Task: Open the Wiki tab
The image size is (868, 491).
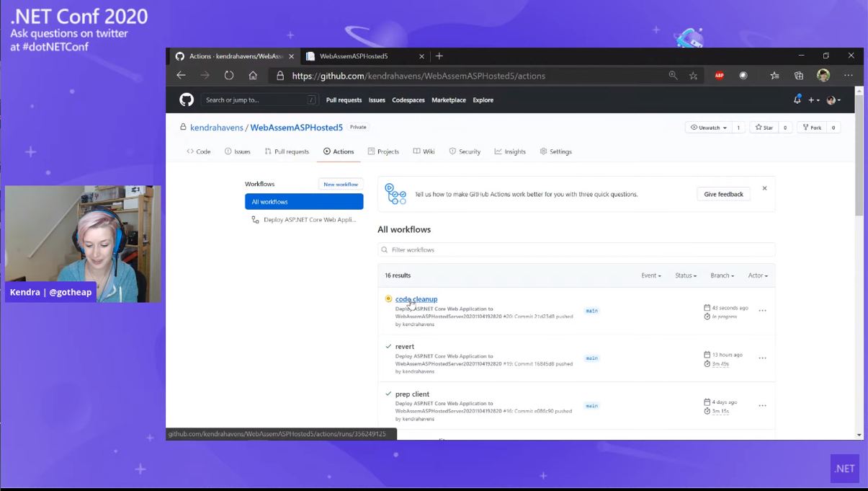Action: point(424,151)
